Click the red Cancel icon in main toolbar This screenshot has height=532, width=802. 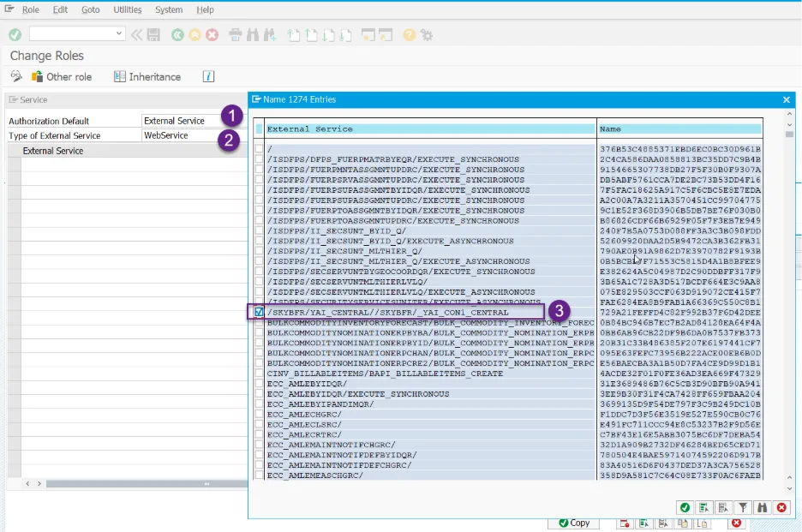(212, 35)
